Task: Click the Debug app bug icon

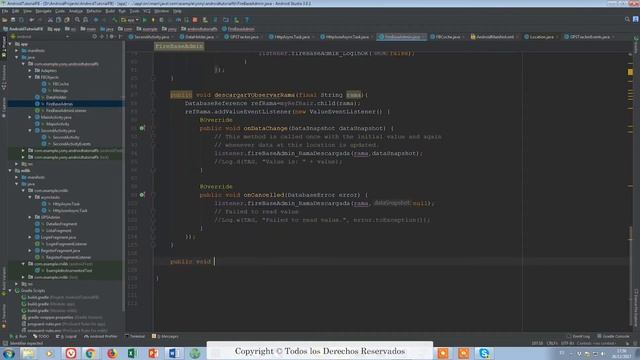Action: (162, 20)
